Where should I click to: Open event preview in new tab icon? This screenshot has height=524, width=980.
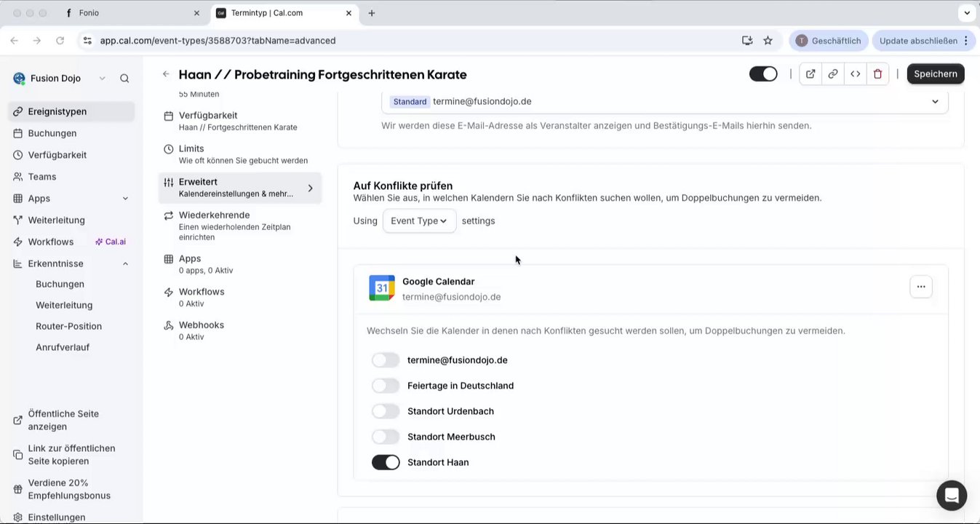(810, 74)
